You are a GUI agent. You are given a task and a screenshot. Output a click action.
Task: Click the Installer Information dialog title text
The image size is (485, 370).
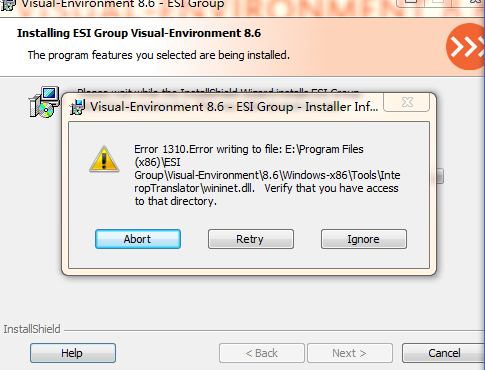pos(234,107)
